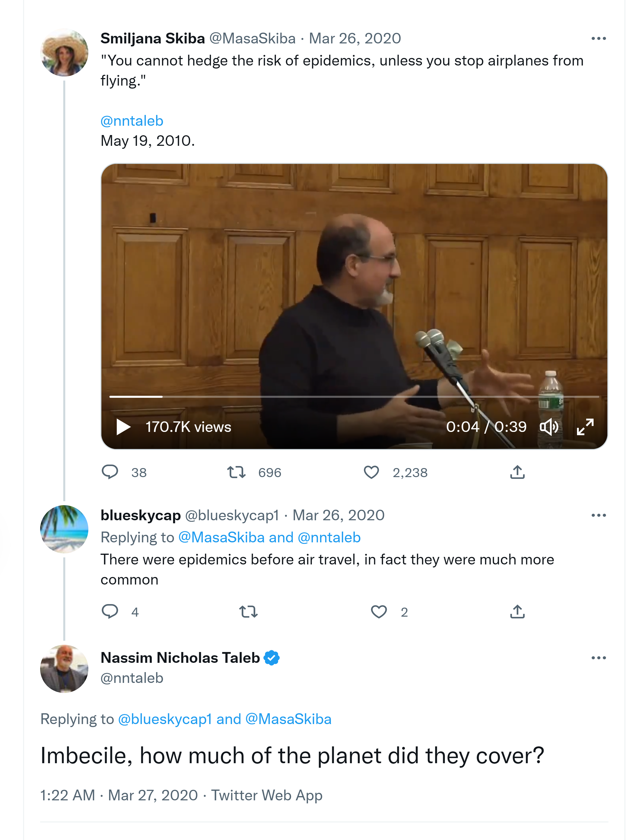Reply to Smiljana Skiba's tweet
644x840 pixels.
coord(110,472)
